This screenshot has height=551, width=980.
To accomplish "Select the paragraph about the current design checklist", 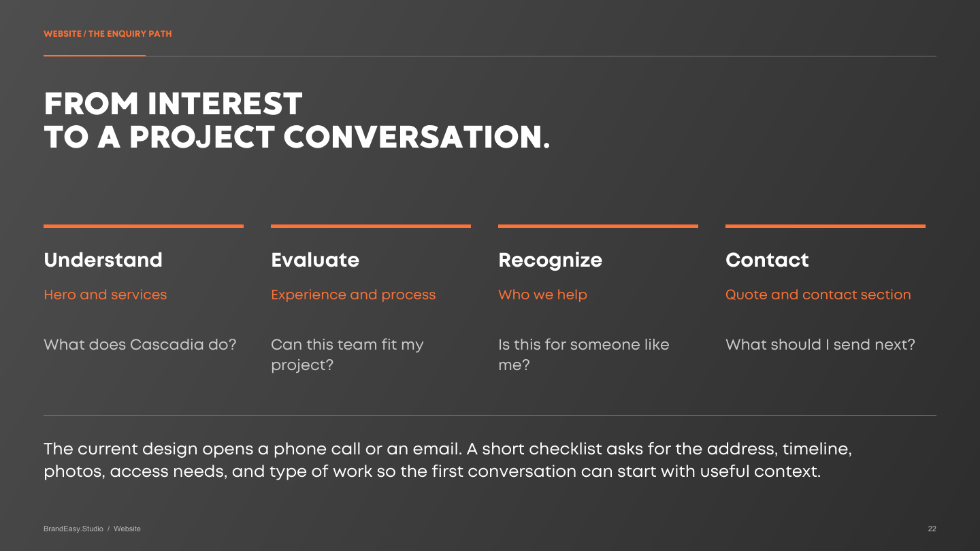I will pyautogui.click(x=448, y=460).
